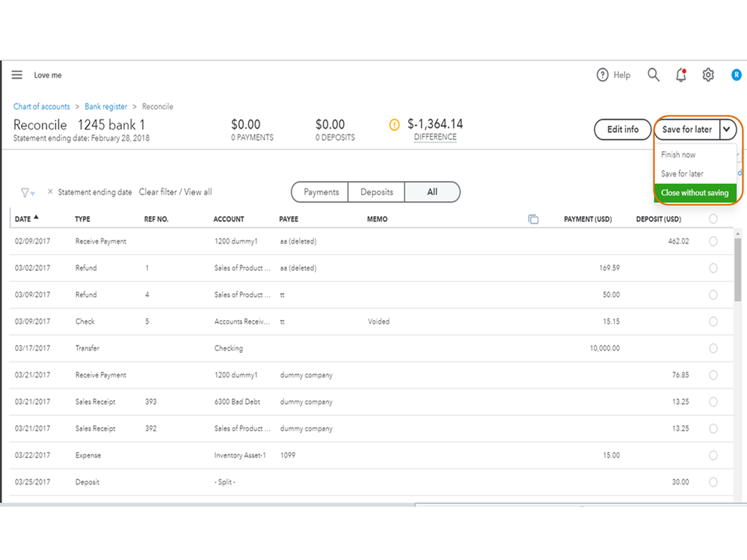Mark the 15.15 Check row
This screenshot has height=560, width=747.
point(713,321)
